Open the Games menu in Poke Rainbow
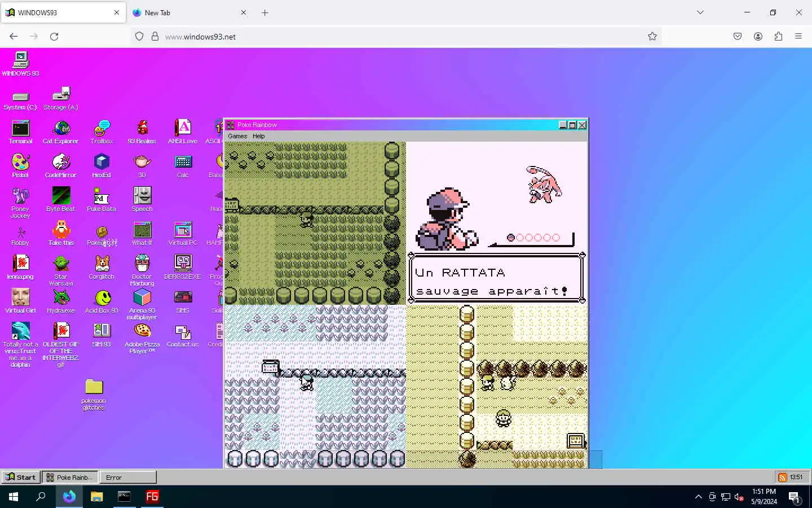Viewport: 812px width, 508px height. point(237,136)
